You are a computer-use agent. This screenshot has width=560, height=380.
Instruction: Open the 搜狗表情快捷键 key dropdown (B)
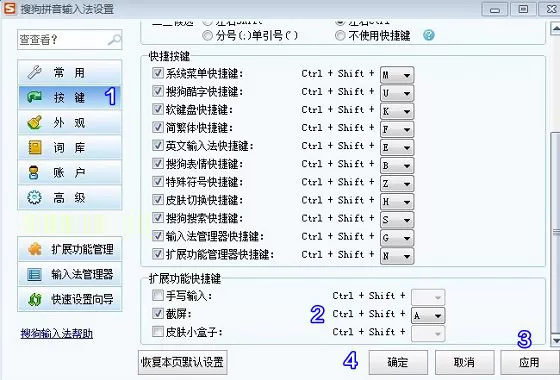[x=397, y=166]
